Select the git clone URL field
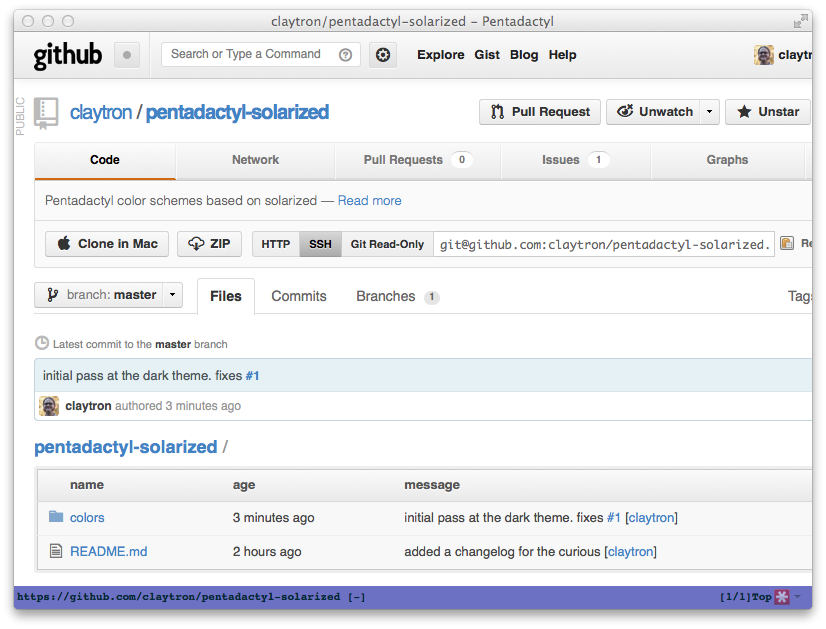 click(604, 244)
